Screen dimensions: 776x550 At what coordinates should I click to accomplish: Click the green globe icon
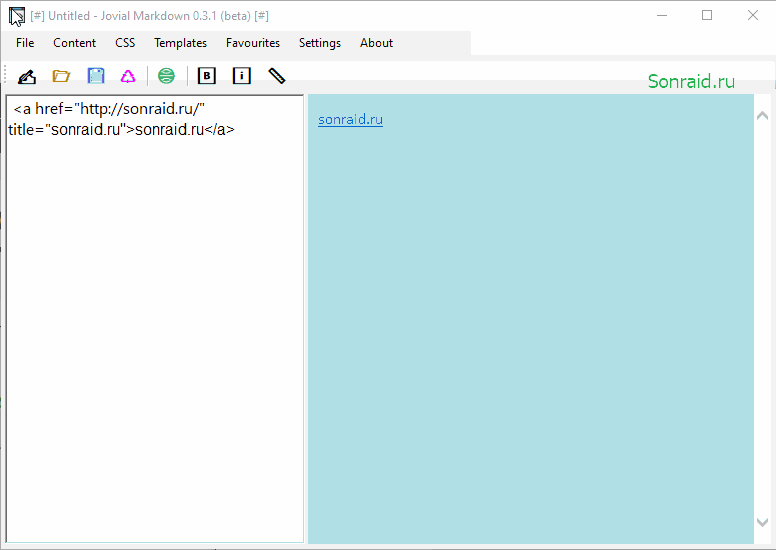tap(166, 76)
